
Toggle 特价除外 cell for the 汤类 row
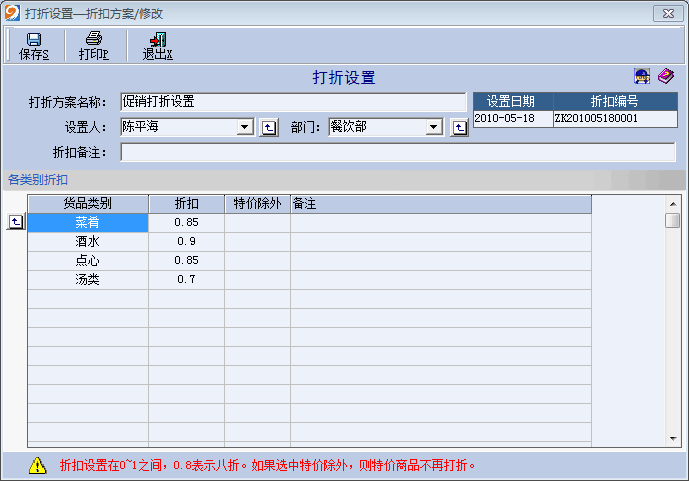[x=257, y=279]
